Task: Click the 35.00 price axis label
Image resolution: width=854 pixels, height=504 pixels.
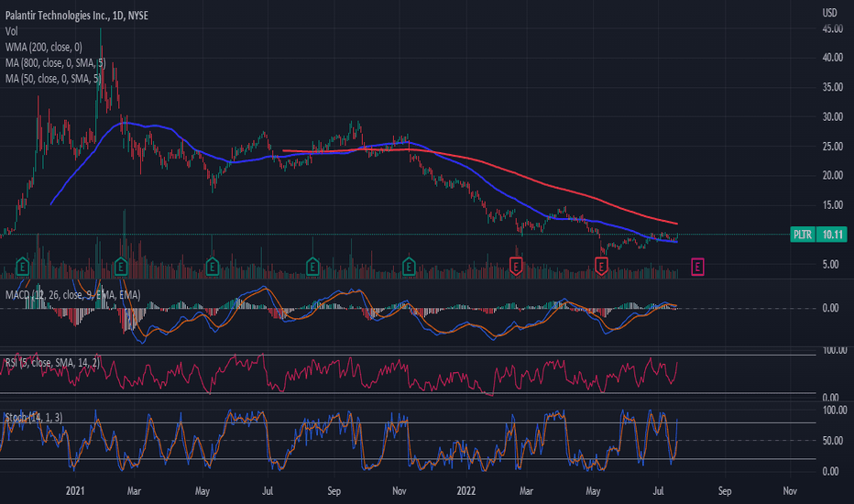Action: pyautogui.click(x=833, y=87)
